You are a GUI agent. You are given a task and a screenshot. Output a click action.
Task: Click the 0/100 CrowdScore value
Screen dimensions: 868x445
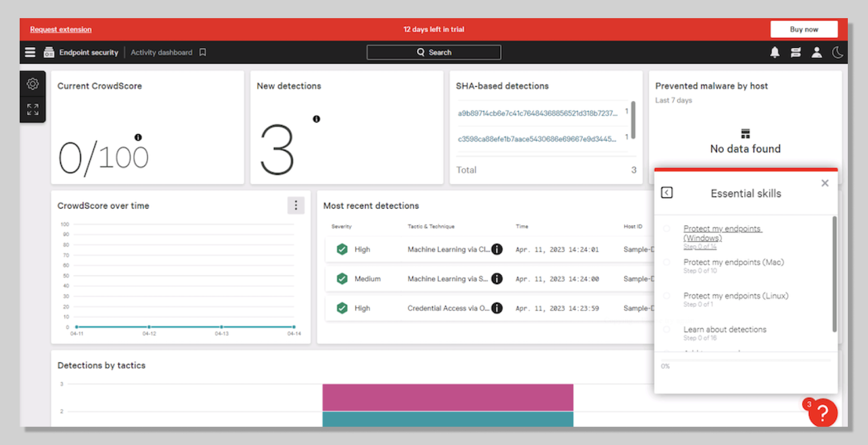click(104, 157)
